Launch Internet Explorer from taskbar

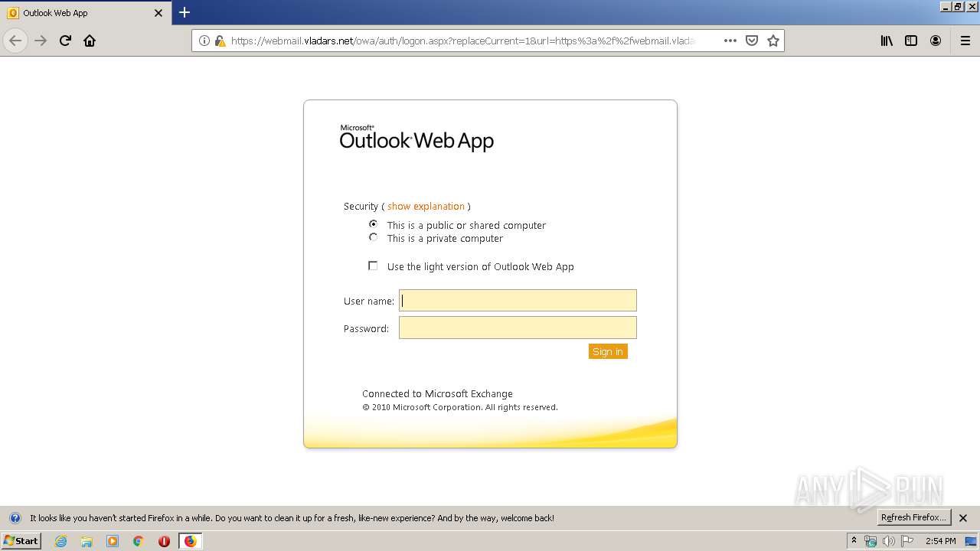[60, 541]
